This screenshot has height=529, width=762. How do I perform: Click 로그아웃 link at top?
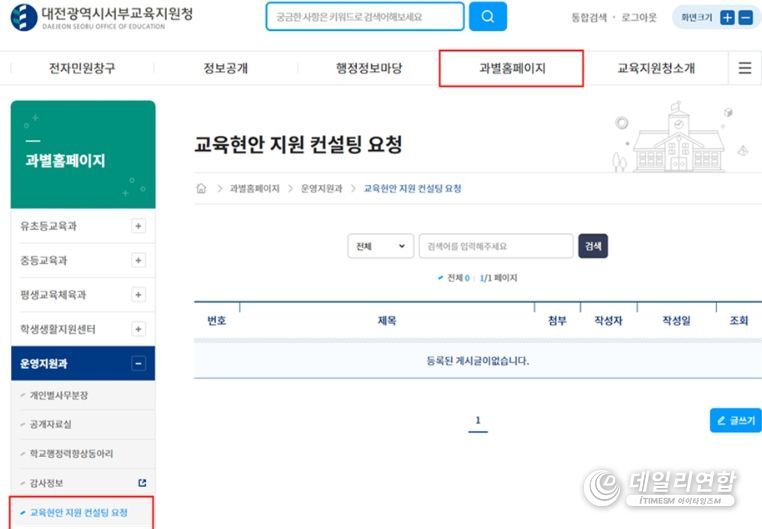point(638,18)
